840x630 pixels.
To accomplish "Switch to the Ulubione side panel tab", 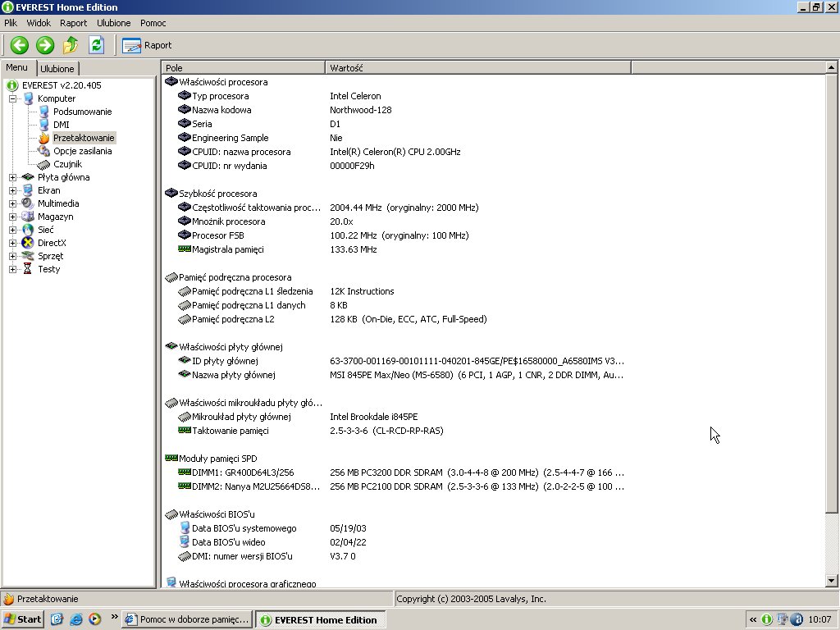I will (57, 69).
